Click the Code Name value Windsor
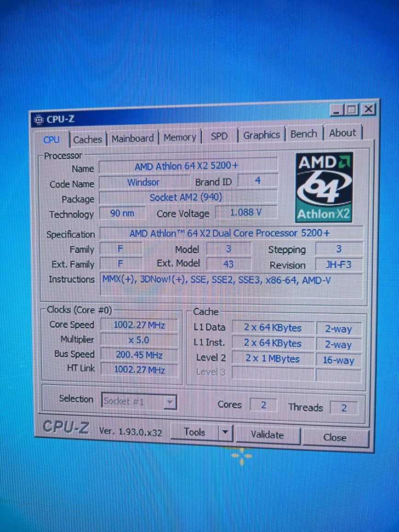 coord(144,182)
